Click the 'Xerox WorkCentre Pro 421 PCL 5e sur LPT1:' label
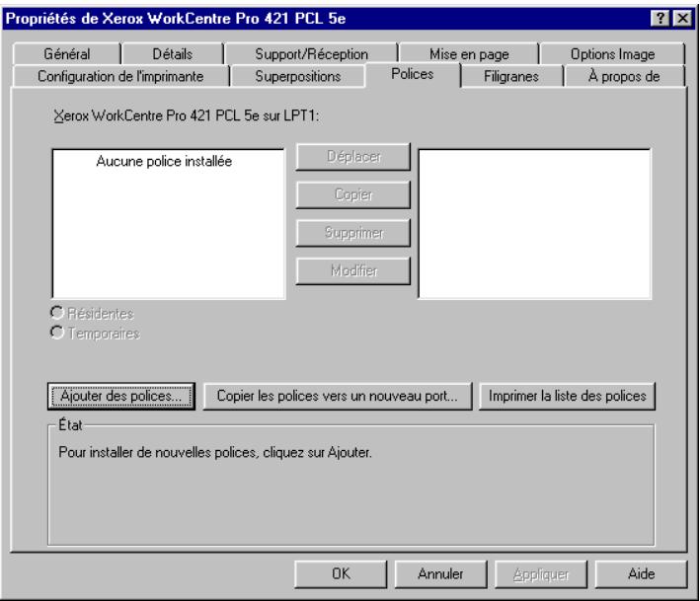 (187, 116)
